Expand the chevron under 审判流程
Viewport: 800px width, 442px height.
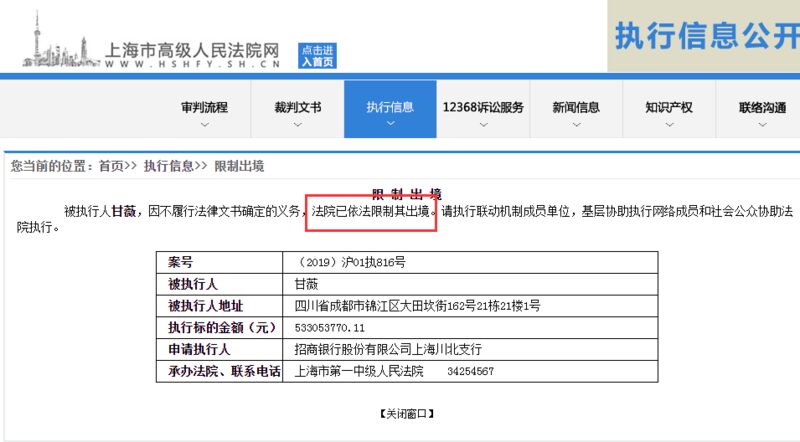tap(205, 124)
